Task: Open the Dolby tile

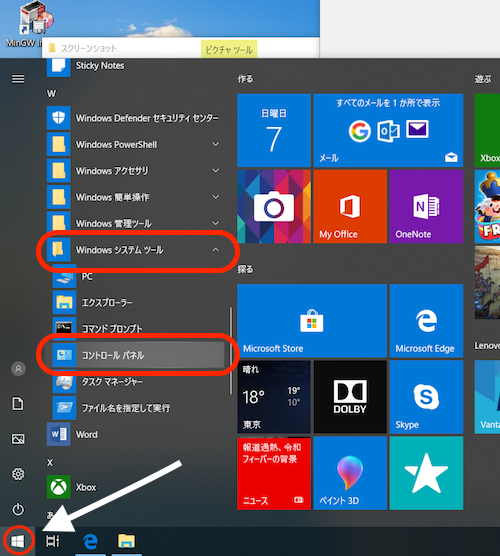Action: tap(350, 397)
